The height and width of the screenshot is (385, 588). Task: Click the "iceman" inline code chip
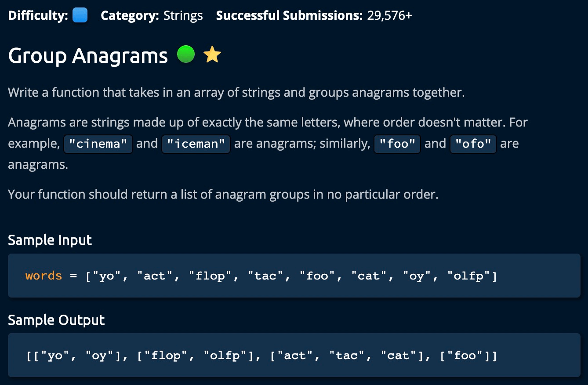pyautogui.click(x=196, y=144)
